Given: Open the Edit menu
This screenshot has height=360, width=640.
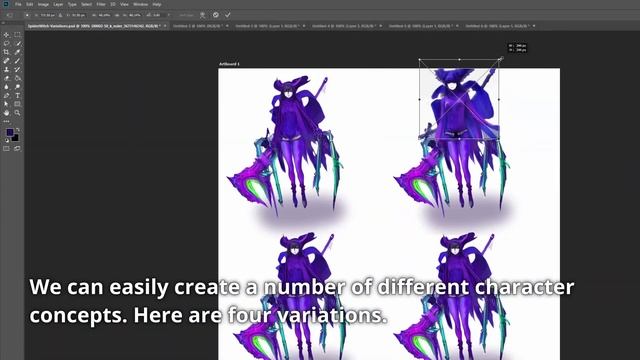Looking at the screenshot, I should (x=30, y=4).
